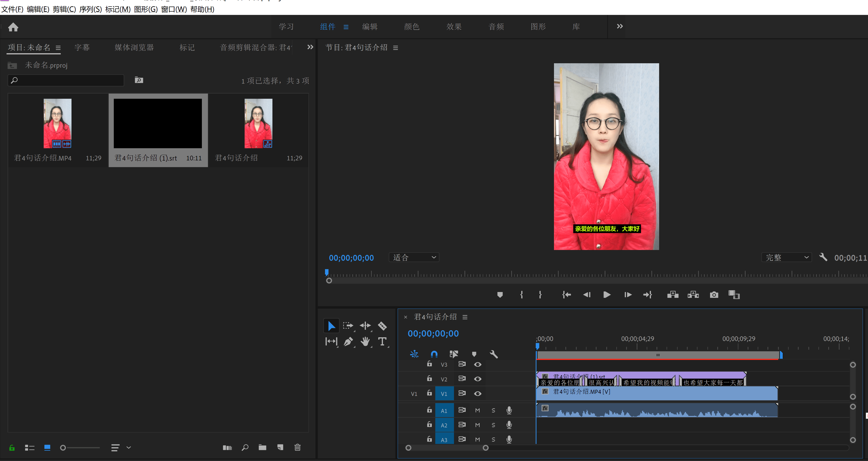Click the Delete trash icon in project panel
868x461 pixels.
click(x=297, y=447)
